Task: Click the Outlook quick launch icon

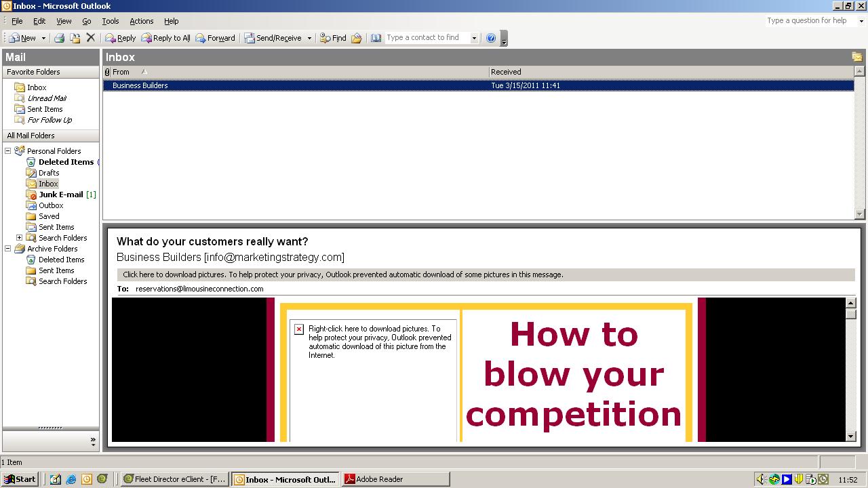Action: 87,479
